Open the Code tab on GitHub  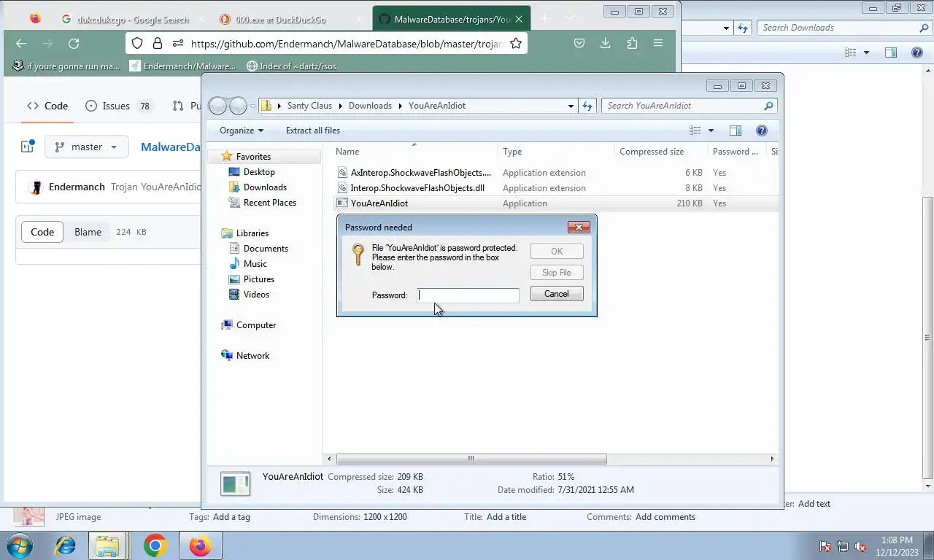47,106
